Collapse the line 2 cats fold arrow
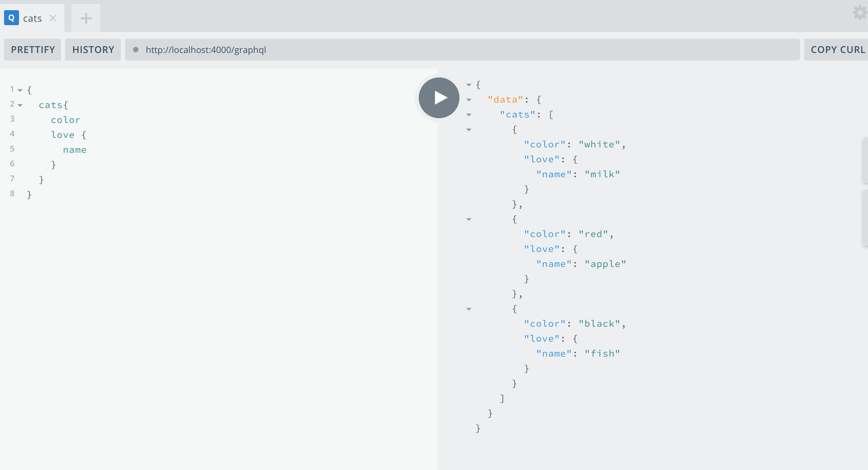Image resolution: width=868 pixels, height=470 pixels. click(x=20, y=105)
